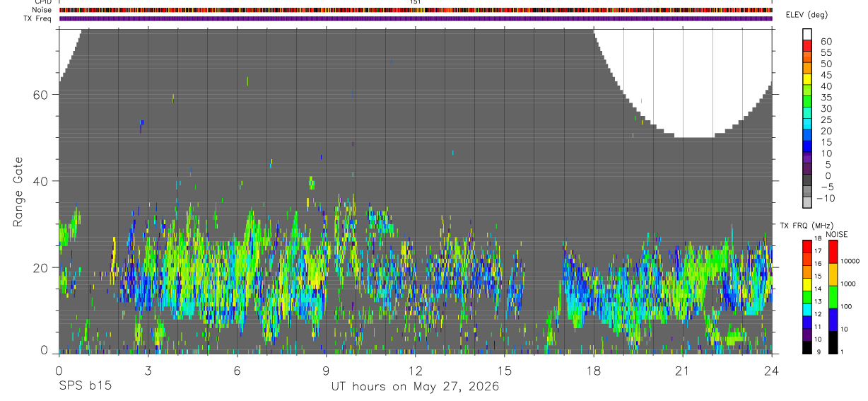This screenshot has height=401, width=868.
Task: Click the 'UT hours on May 27, 2026' axis label
Action: 416,387
